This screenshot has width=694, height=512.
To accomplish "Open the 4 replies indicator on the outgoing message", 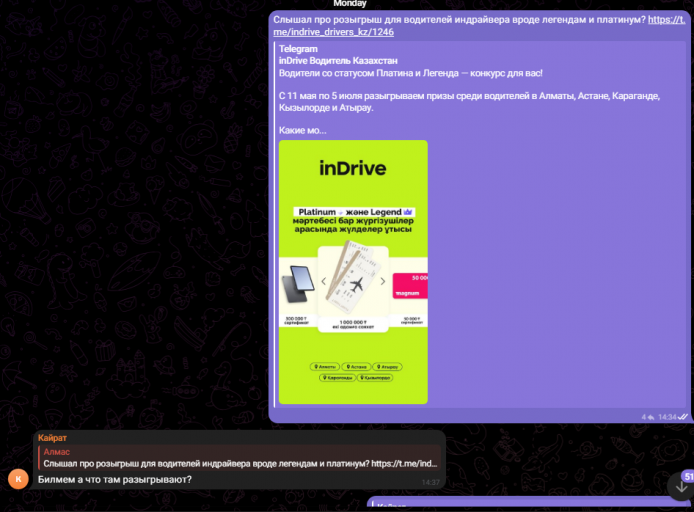I will [648, 417].
